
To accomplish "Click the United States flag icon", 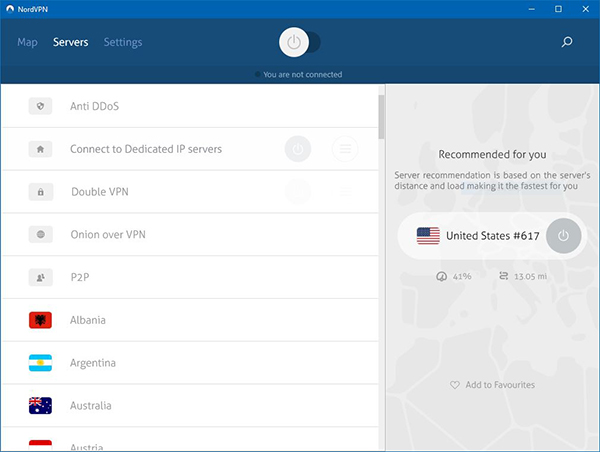I will tap(428, 236).
